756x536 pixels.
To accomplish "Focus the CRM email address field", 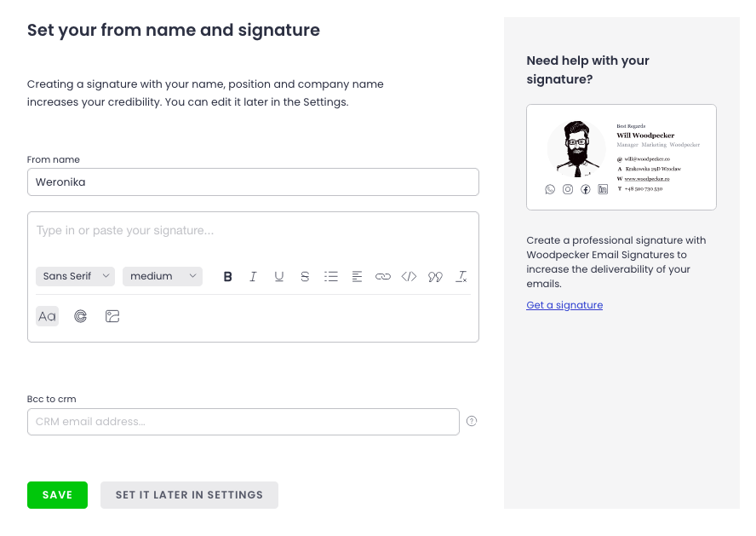I will click(243, 421).
